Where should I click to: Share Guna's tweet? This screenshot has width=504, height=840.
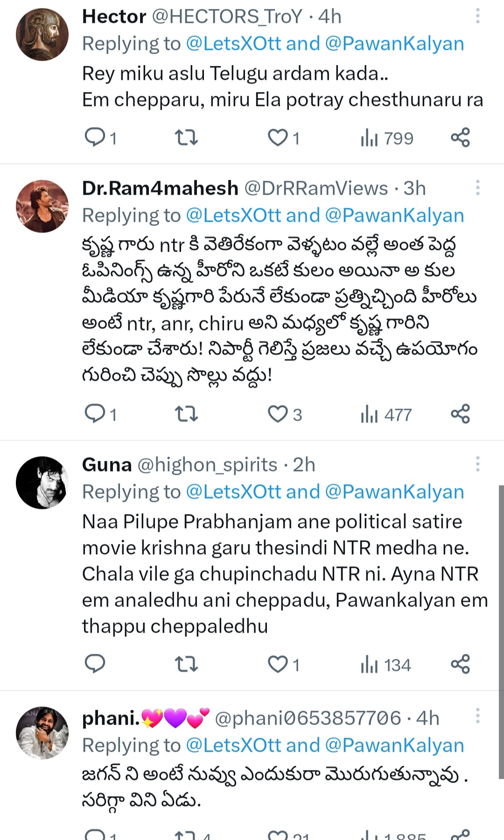coord(460,664)
